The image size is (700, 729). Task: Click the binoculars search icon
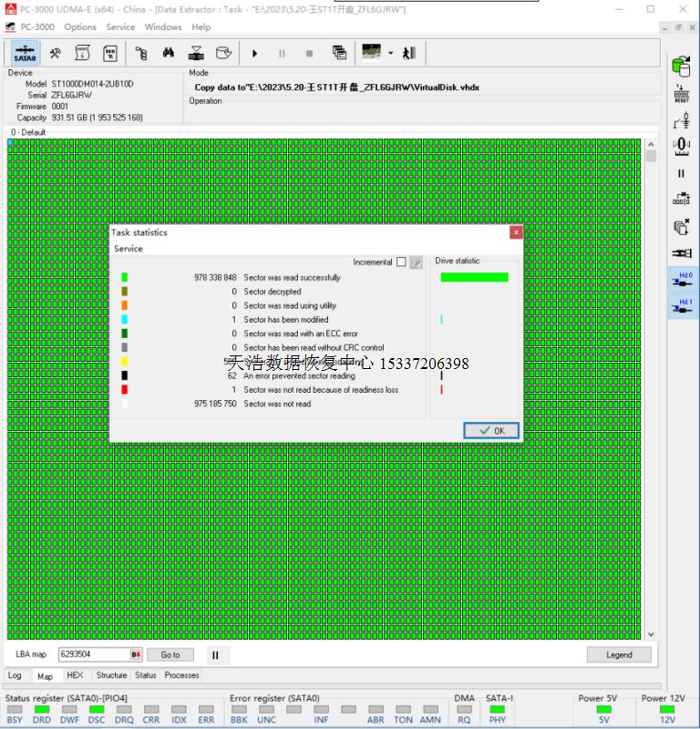tap(169, 54)
